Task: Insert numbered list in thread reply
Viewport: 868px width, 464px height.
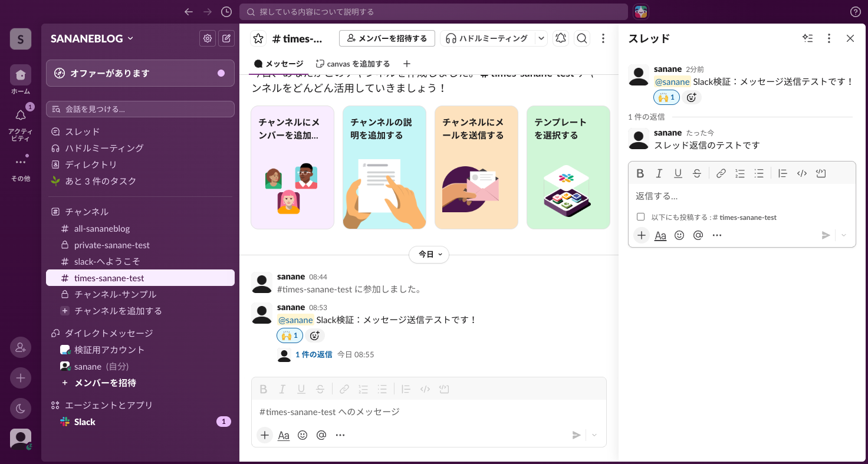Action: [x=740, y=173]
